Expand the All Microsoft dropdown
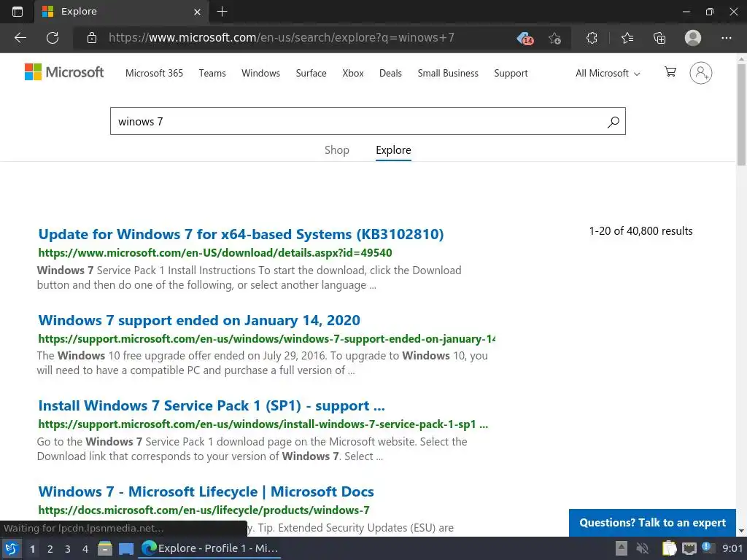Screen dimensions: 747x560 (x=608, y=74)
